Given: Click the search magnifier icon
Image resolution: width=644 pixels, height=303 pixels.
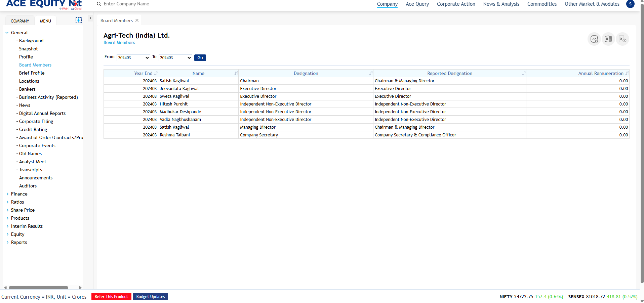Looking at the screenshot, I should (x=99, y=4).
